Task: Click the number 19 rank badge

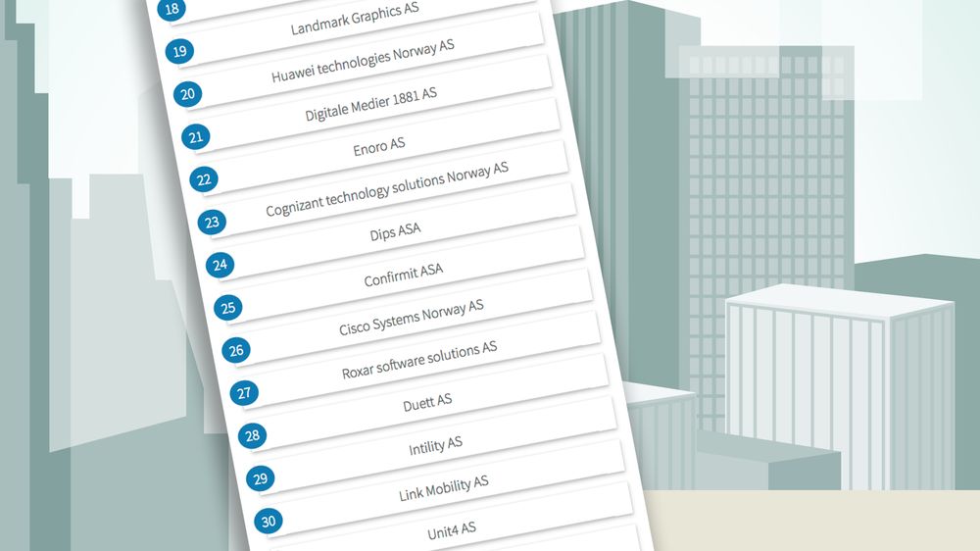Action: coord(179,51)
